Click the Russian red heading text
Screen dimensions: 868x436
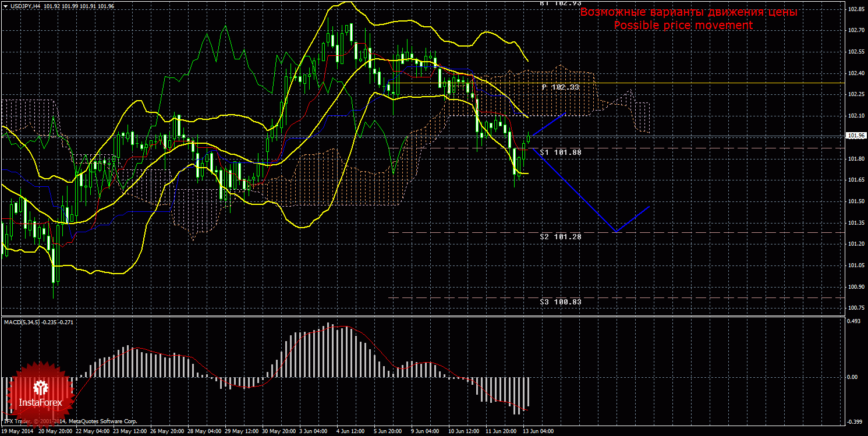(x=689, y=12)
